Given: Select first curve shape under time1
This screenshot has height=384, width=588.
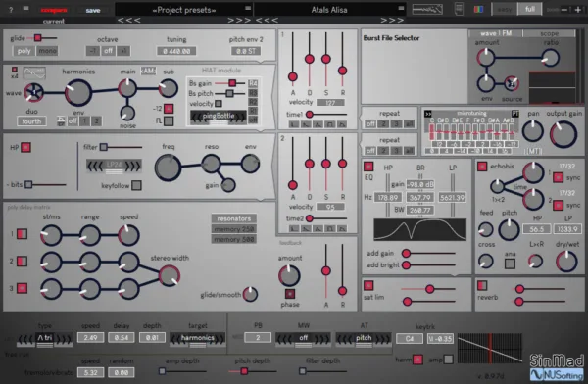Looking at the screenshot, I should [x=294, y=124].
